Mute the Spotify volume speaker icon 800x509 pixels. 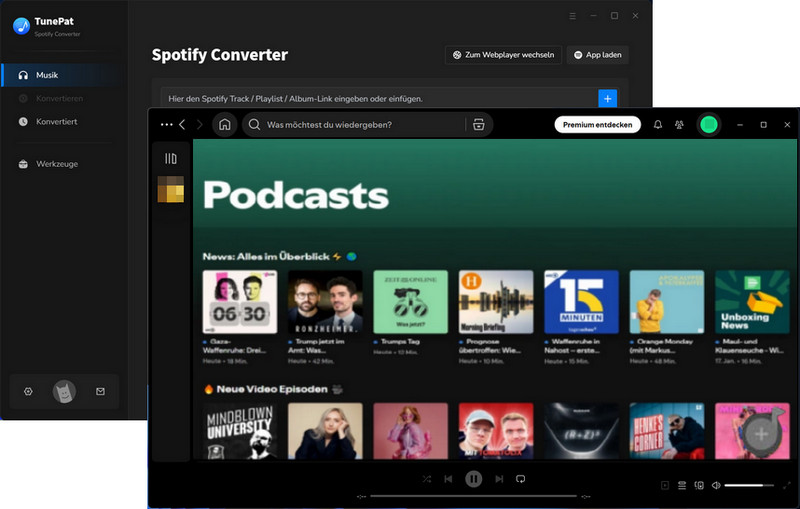pyautogui.click(x=716, y=486)
